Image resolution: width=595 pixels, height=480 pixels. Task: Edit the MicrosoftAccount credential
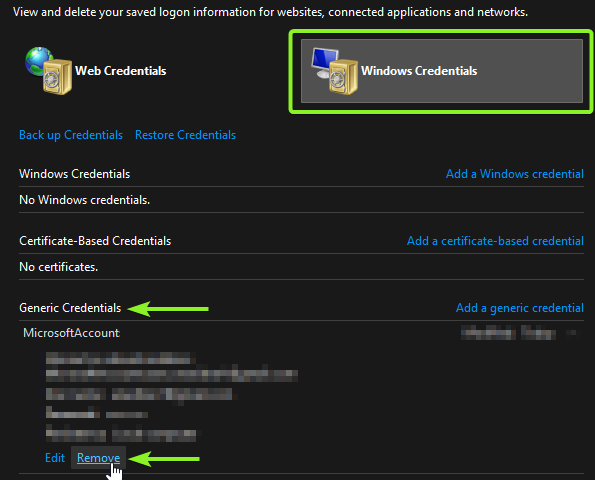(55, 458)
